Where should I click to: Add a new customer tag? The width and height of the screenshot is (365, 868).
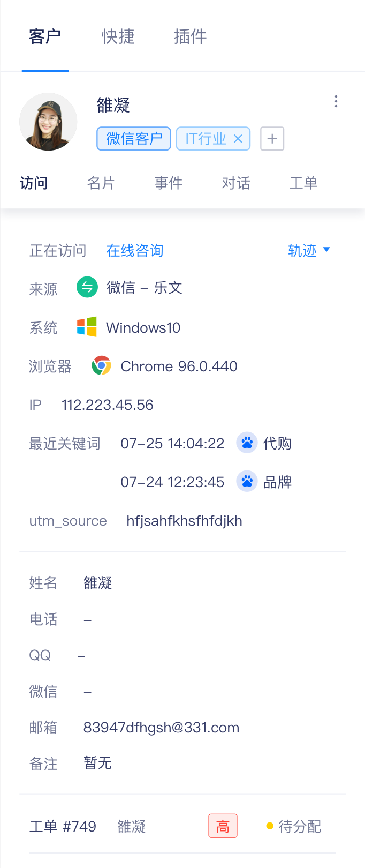[x=272, y=139]
